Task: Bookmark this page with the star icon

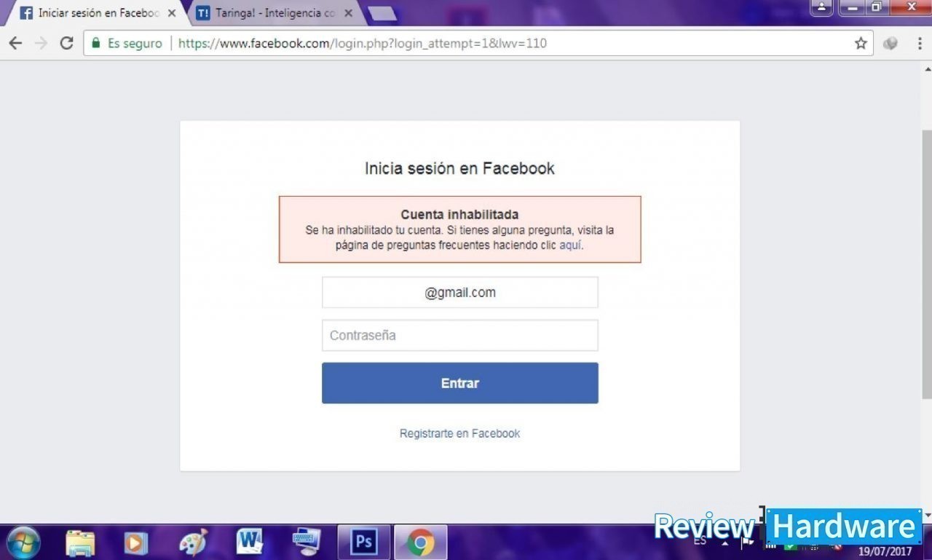Action: point(861,43)
